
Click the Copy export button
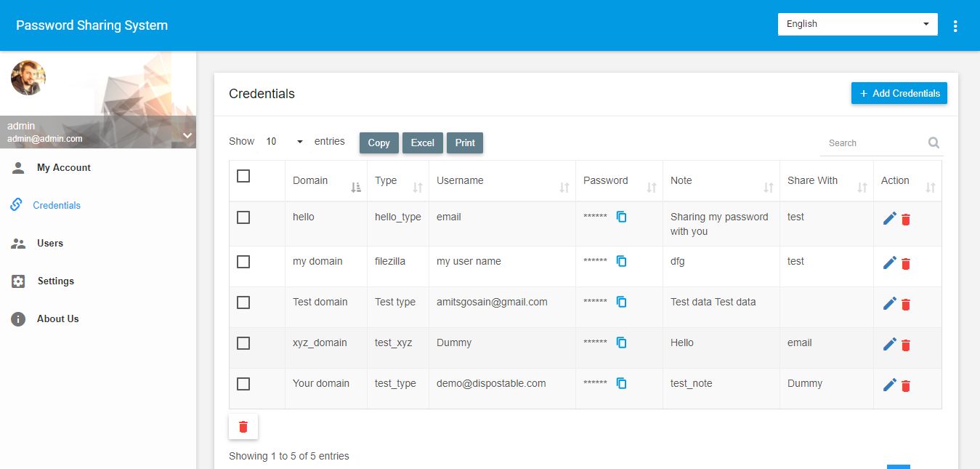pyautogui.click(x=378, y=143)
